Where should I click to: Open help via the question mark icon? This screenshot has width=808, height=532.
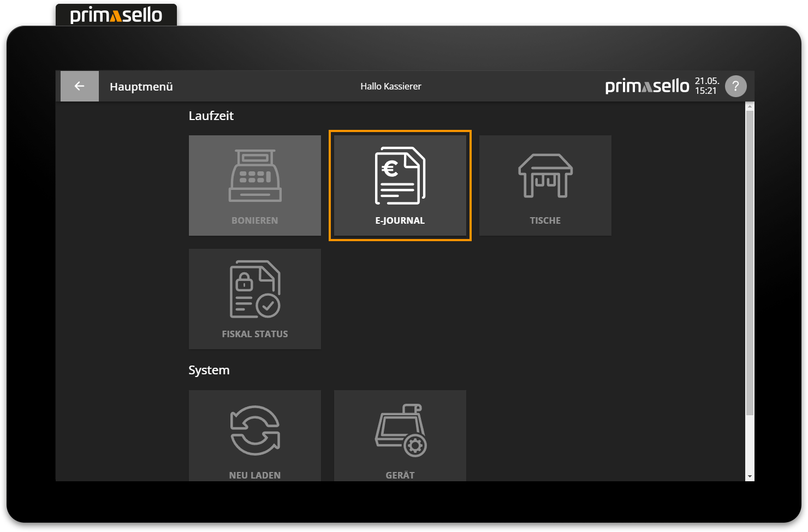click(735, 86)
